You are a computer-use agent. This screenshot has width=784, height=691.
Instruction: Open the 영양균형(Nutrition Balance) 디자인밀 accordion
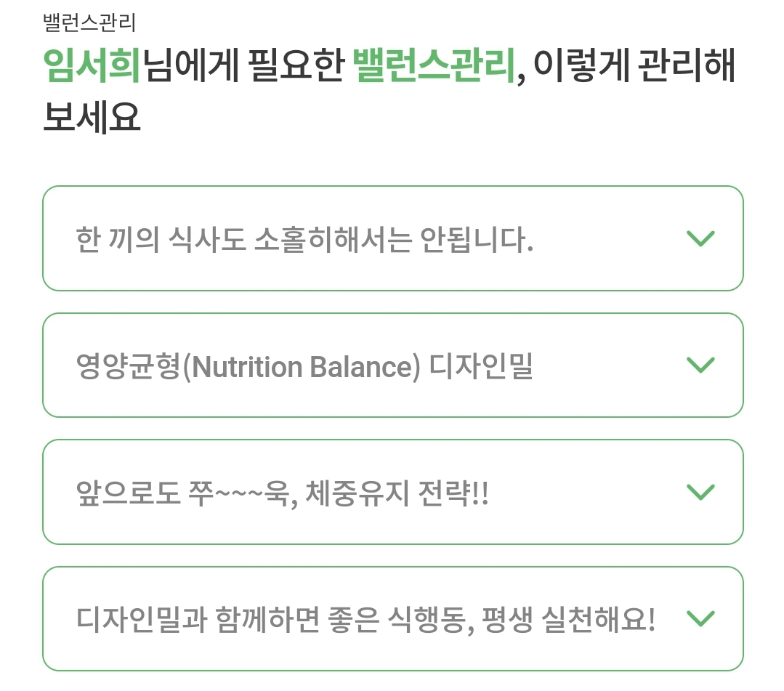(393, 365)
